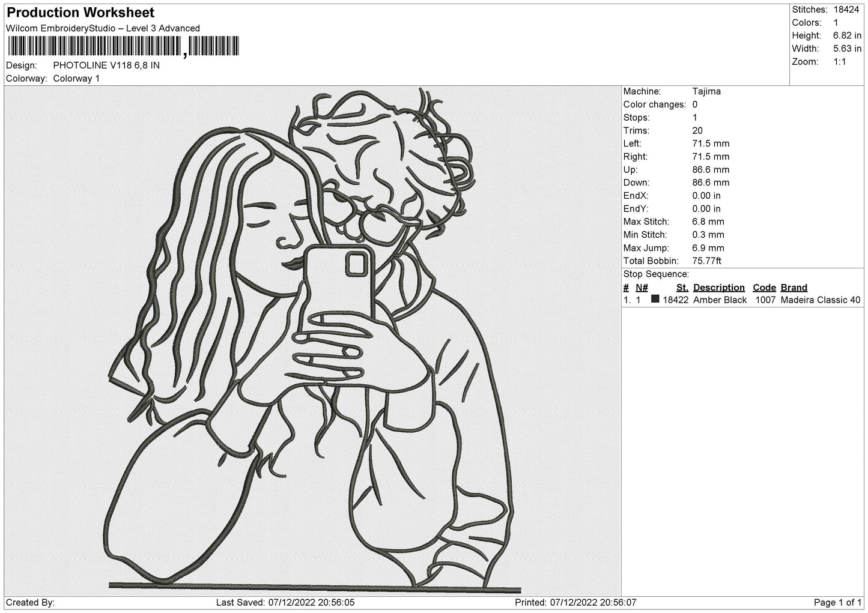The width and height of the screenshot is (868, 613).
Task: Click the stitches count 18424
Action: 846,10
